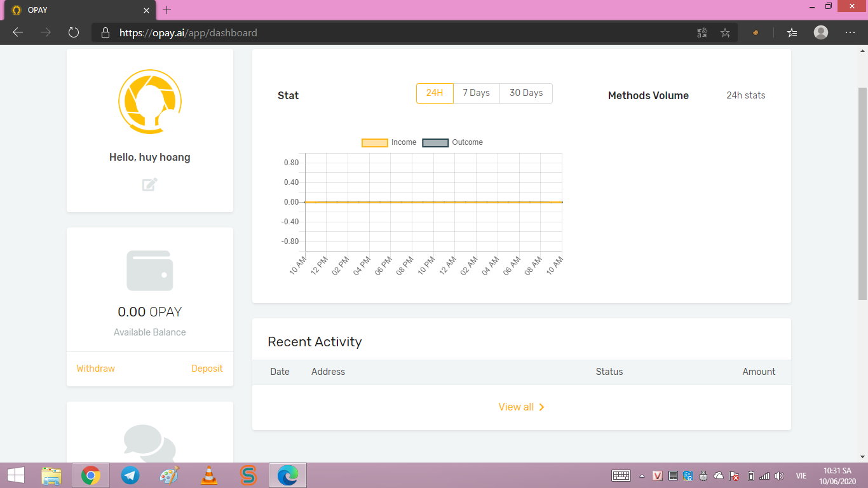Viewport: 868px width, 488px height.
Task: Click the Hello, huy hoang greeting
Action: [150, 157]
